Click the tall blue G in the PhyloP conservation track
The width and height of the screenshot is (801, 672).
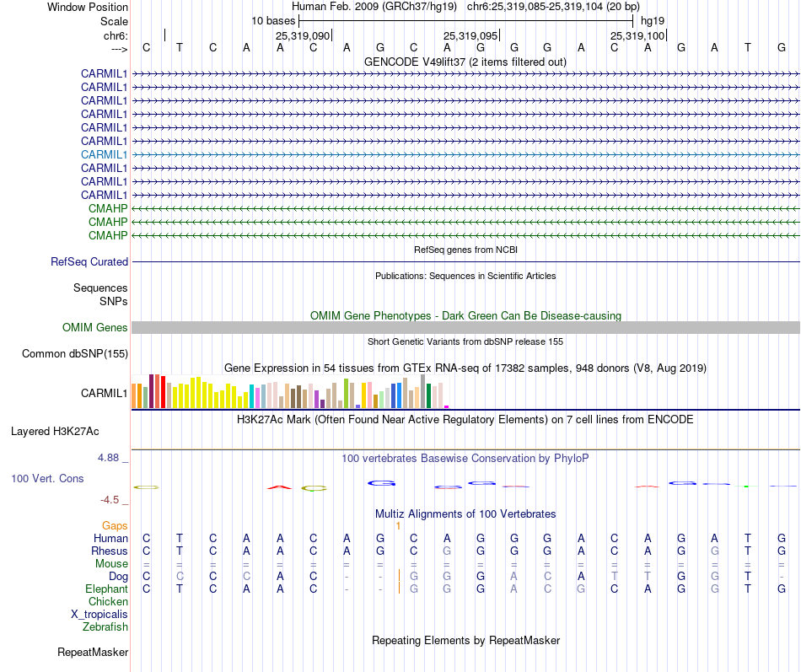pos(381,483)
